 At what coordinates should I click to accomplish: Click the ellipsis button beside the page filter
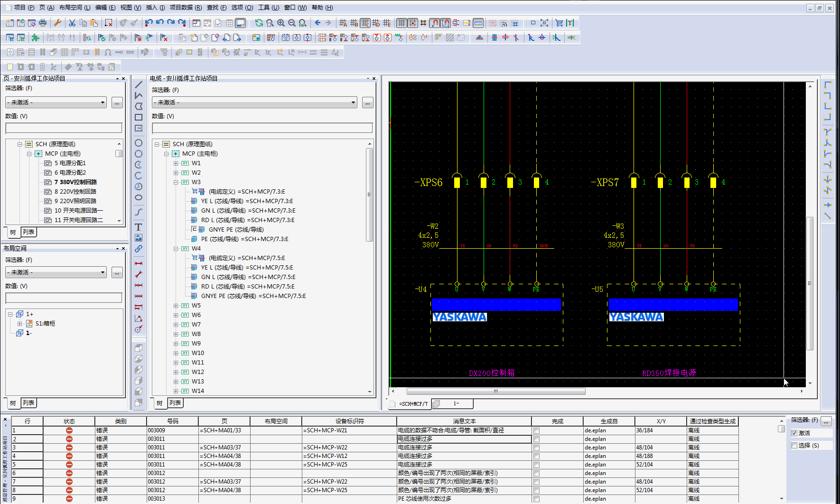point(117,103)
